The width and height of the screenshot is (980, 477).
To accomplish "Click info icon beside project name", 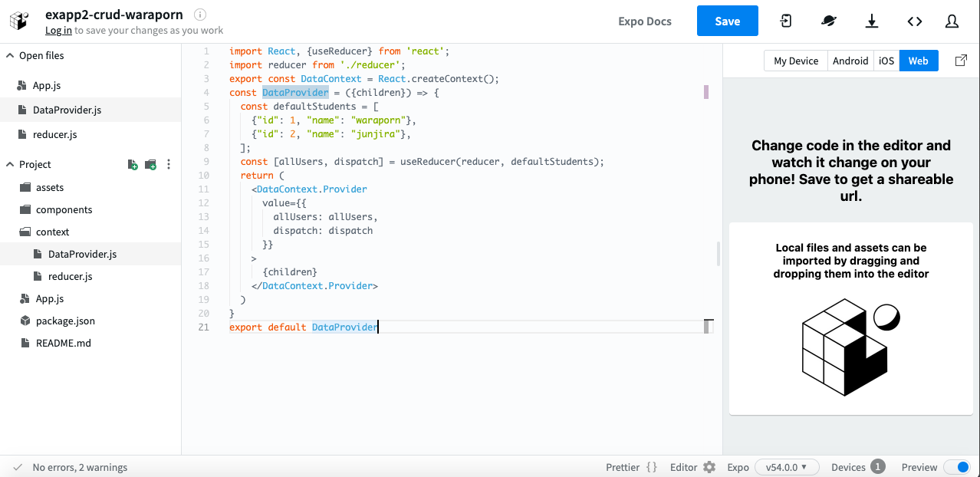I will [200, 15].
